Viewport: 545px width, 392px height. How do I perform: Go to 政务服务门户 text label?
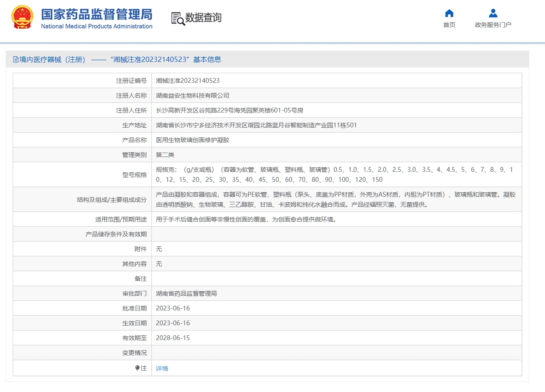coord(493,25)
